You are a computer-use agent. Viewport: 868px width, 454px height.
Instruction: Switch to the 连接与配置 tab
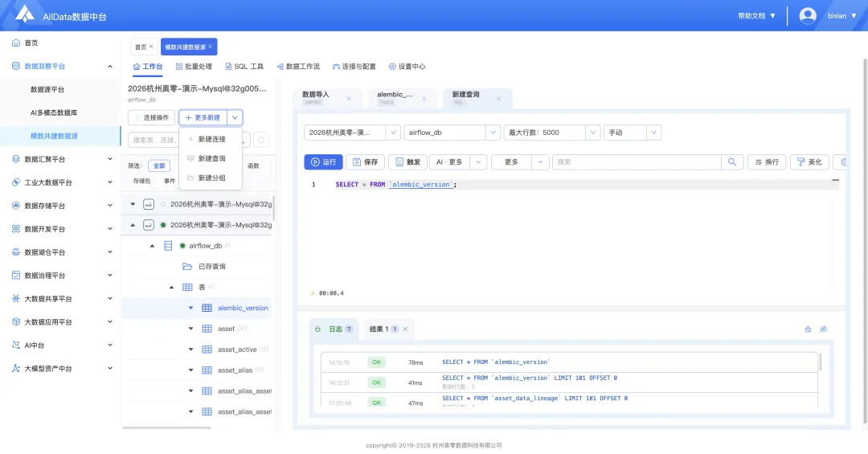click(x=354, y=67)
